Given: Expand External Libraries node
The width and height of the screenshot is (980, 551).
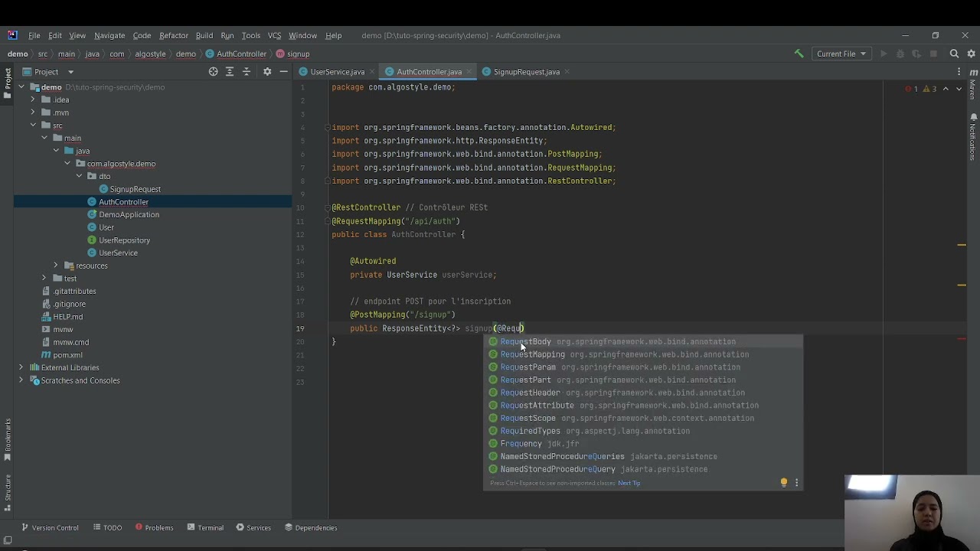Looking at the screenshot, I should 21,367.
